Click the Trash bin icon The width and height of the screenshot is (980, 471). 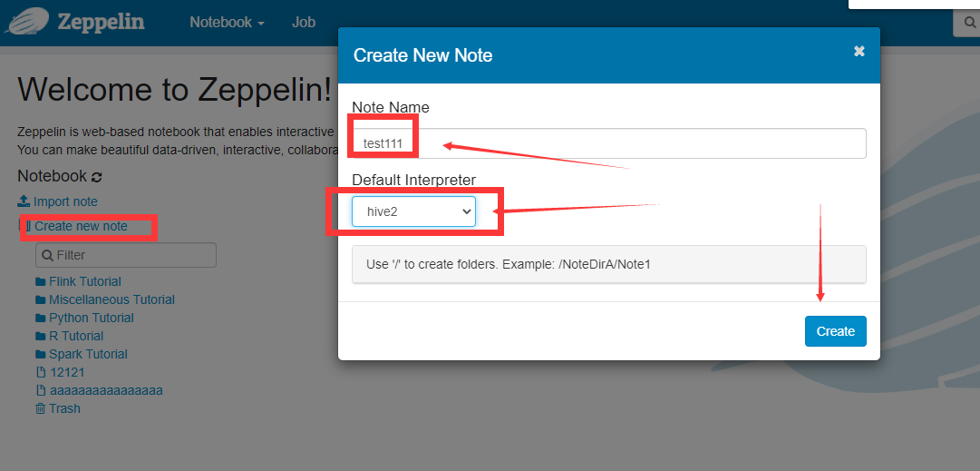click(x=41, y=408)
